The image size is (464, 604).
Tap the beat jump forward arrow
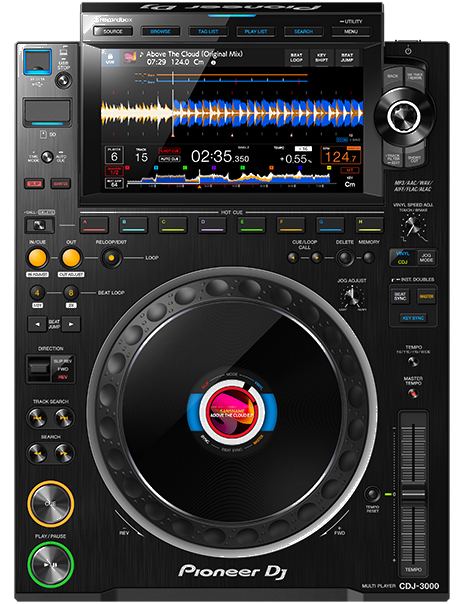click(71, 324)
